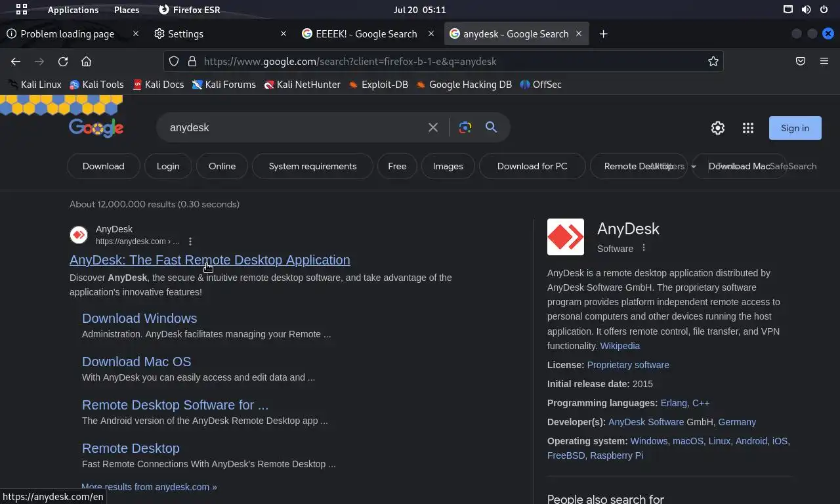Go to the Firefox home icon
The width and height of the screenshot is (840, 504).
[x=86, y=61]
